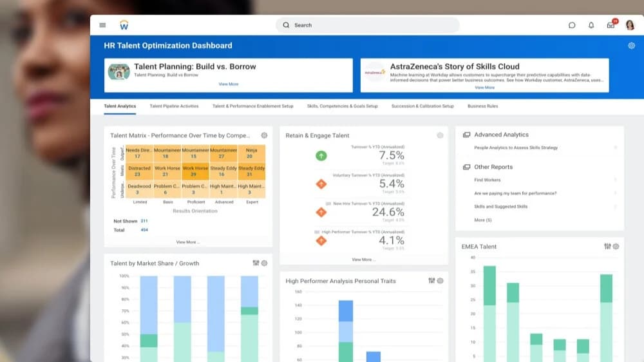Open dashboard settings gear in blue header
644x362 pixels.
tap(631, 46)
